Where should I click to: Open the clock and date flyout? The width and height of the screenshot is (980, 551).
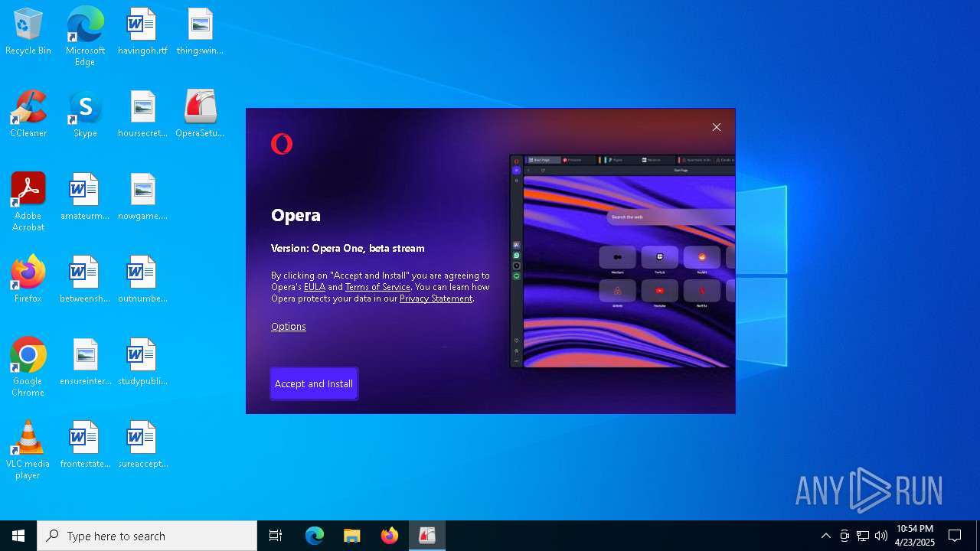pos(915,536)
